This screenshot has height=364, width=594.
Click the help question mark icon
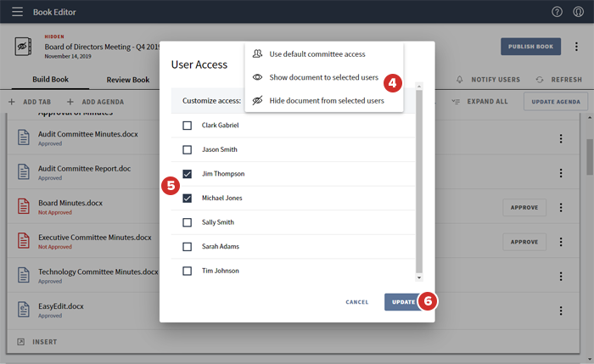pos(557,12)
